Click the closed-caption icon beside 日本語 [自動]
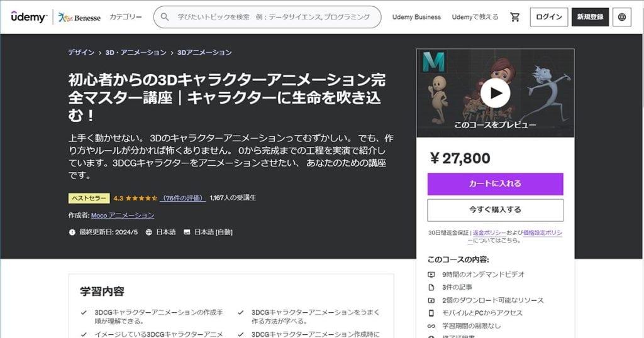 pyautogui.click(x=187, y=232)
